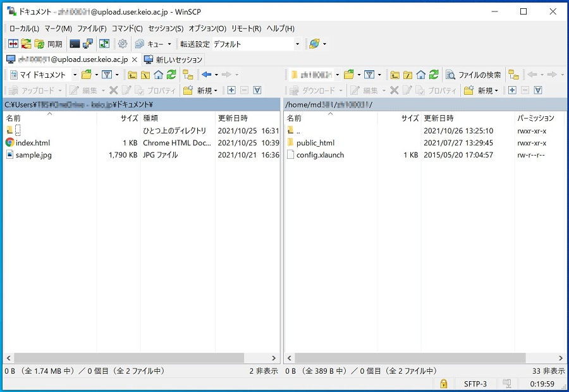Image resolution: width=569 pixels, height=392 pixels.
Task: Expand the キュー queue dropdown arrow
Action: [169, 44]
